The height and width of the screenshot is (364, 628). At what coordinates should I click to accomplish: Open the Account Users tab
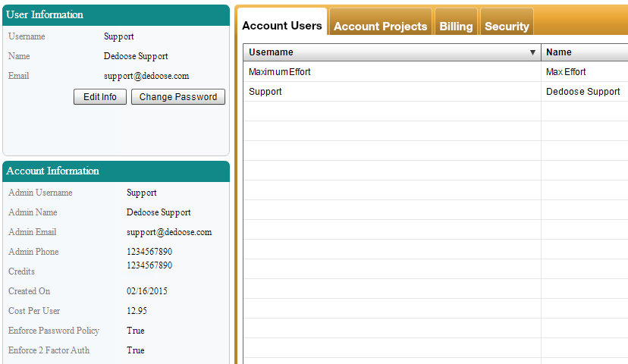282,22
